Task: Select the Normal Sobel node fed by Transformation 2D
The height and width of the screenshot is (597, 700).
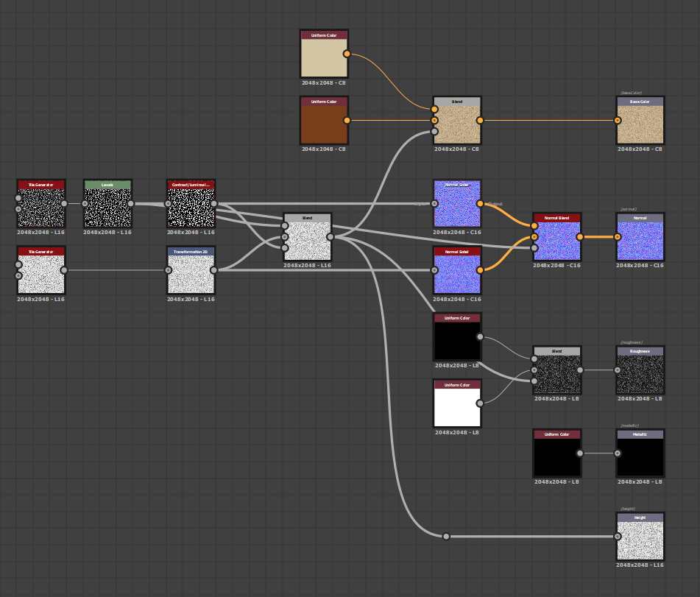Action: (x=456, y=270)
